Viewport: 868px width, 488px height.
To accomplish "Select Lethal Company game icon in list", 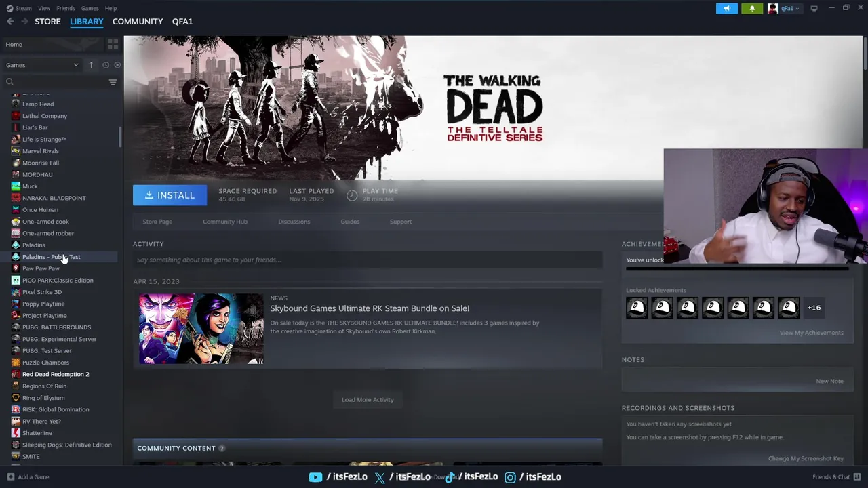I will point(16,116).
